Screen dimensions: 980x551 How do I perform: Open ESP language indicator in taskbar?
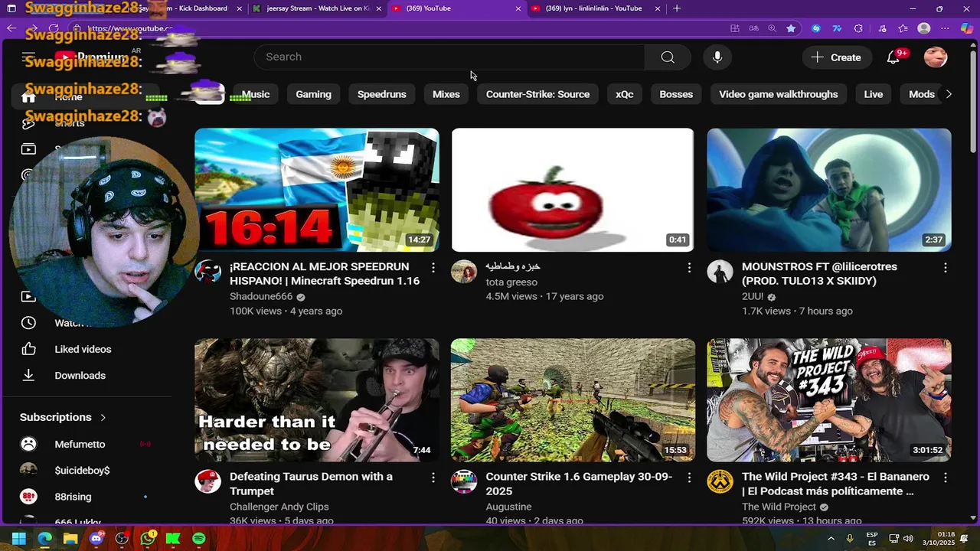click(872, 539)
